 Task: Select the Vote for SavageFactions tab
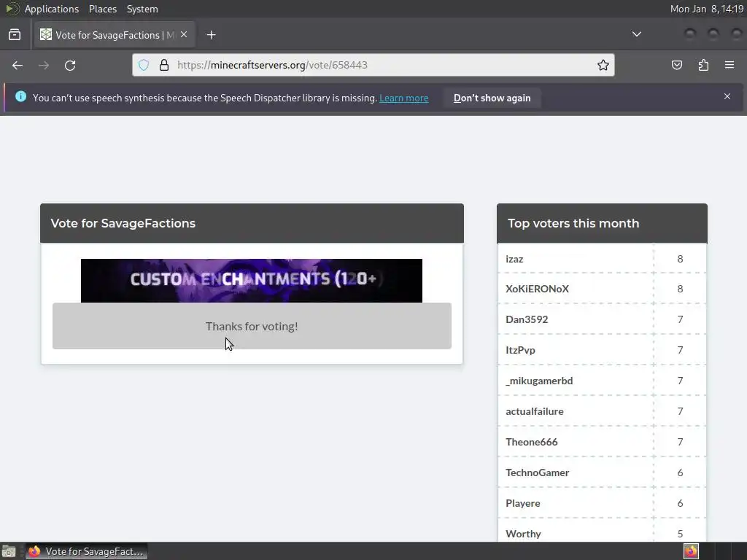tap(114, 35)
